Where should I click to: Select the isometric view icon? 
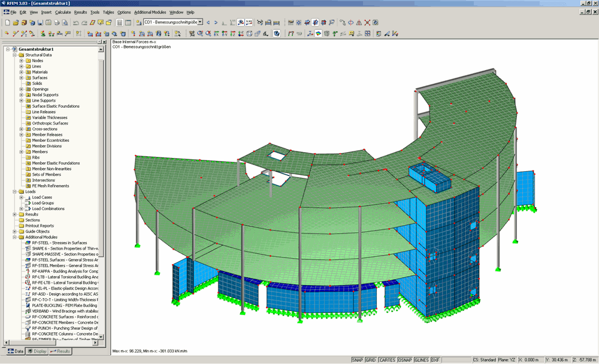(249, 33)
